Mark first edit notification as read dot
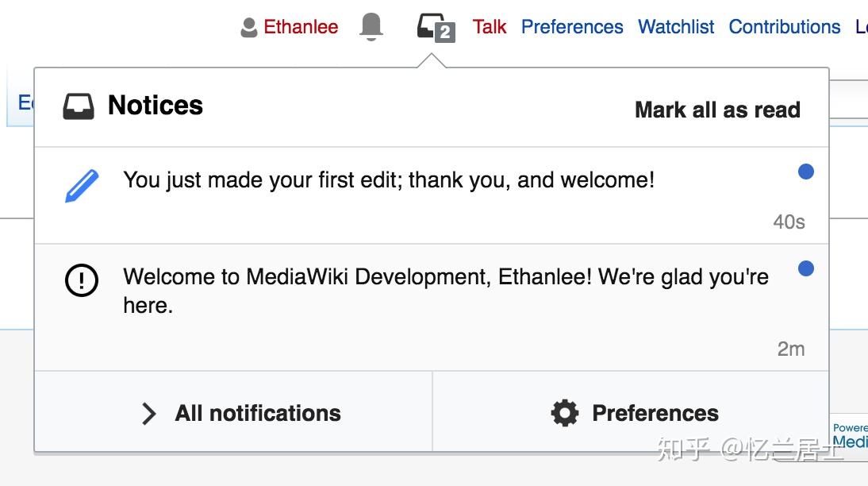This screenshot has width=868, height=486. coord(805,172)
